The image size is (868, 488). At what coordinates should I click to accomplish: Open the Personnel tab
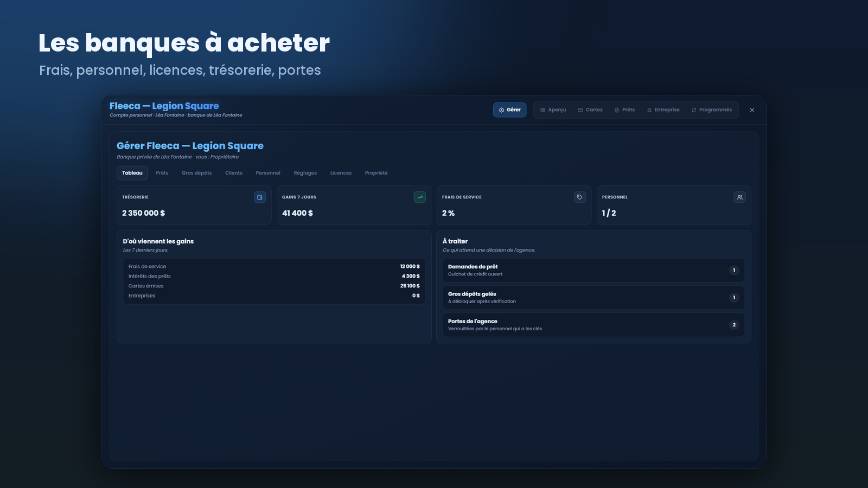[x=268, y=173]
